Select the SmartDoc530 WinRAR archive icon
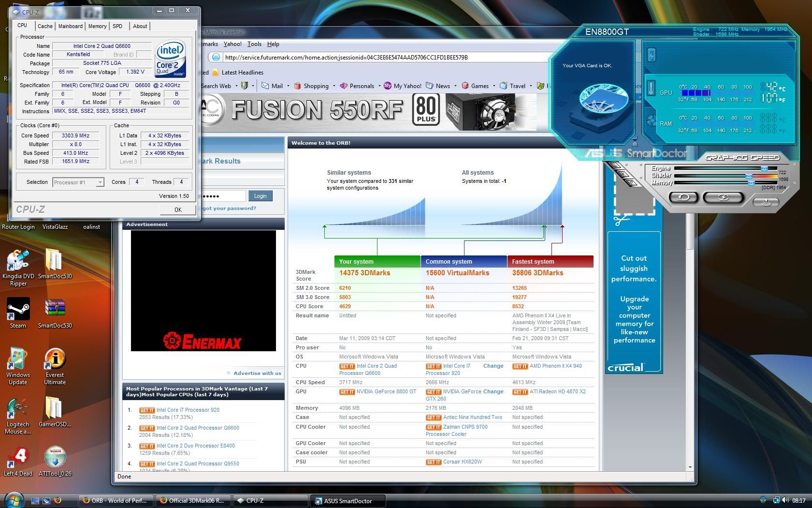 (x=55, y=313)
